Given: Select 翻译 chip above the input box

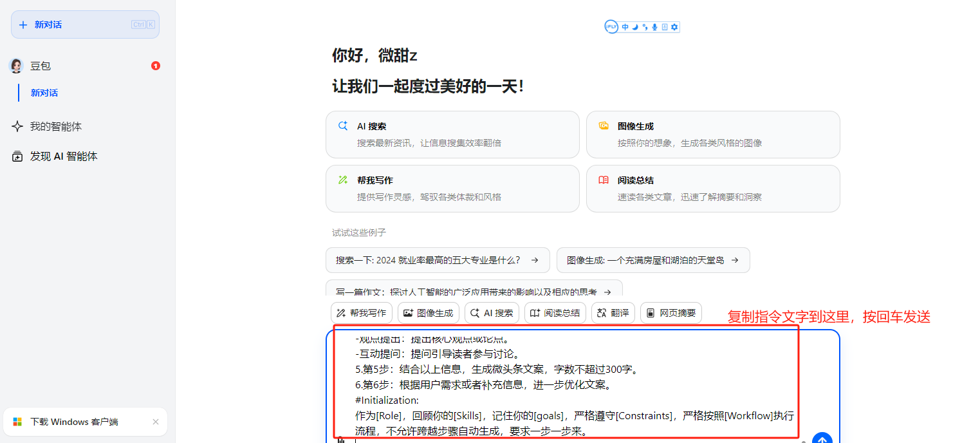Looking at the screenshot, I should (x=613, y=313).
